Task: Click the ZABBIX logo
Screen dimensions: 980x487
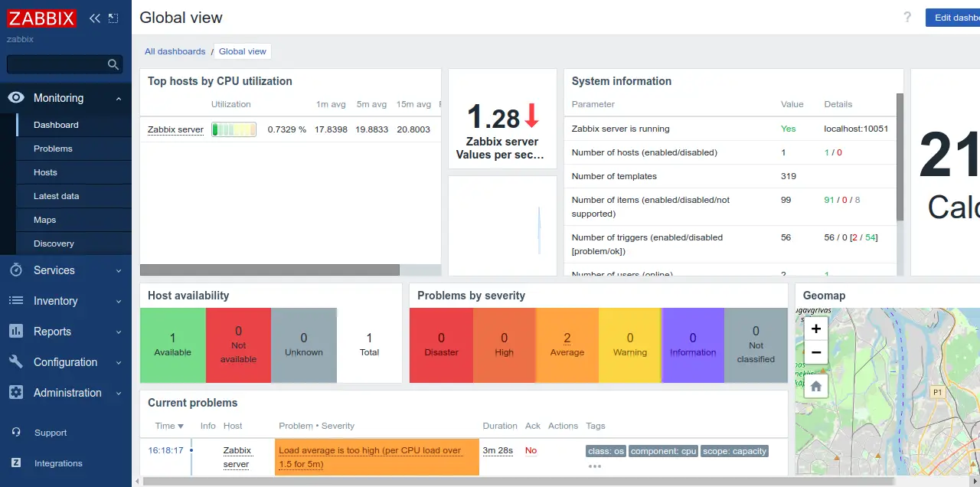Action: [x=42, y=18]
